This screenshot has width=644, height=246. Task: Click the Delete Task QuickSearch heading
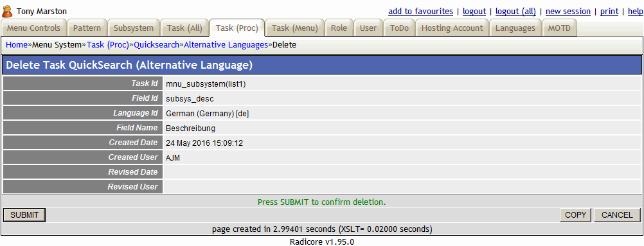click(129, 65)
